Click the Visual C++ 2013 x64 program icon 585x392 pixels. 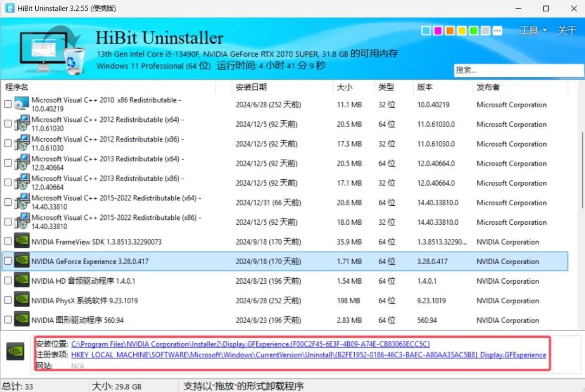(22, 162)
